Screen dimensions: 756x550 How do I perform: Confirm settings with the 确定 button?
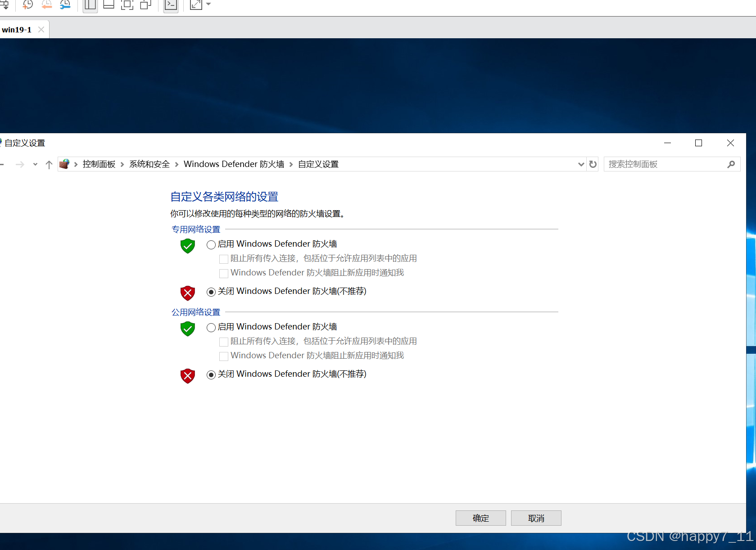(x=481, y=518)
